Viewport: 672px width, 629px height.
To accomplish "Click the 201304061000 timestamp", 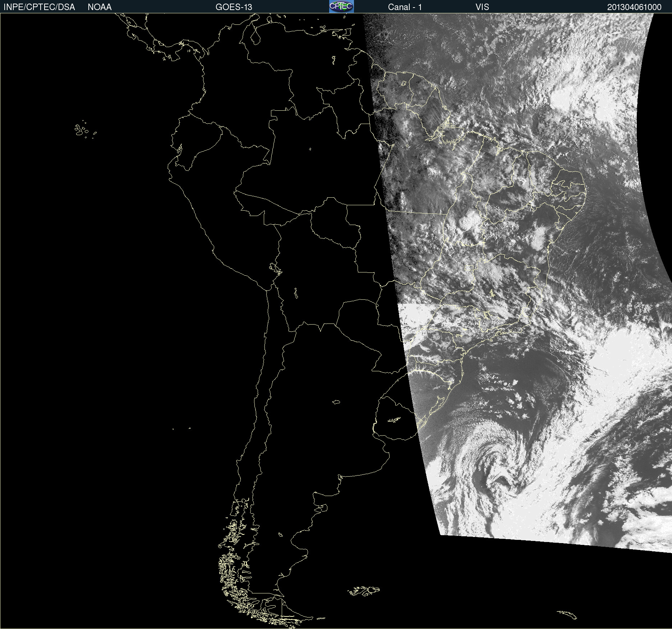I will coord(634,7).
